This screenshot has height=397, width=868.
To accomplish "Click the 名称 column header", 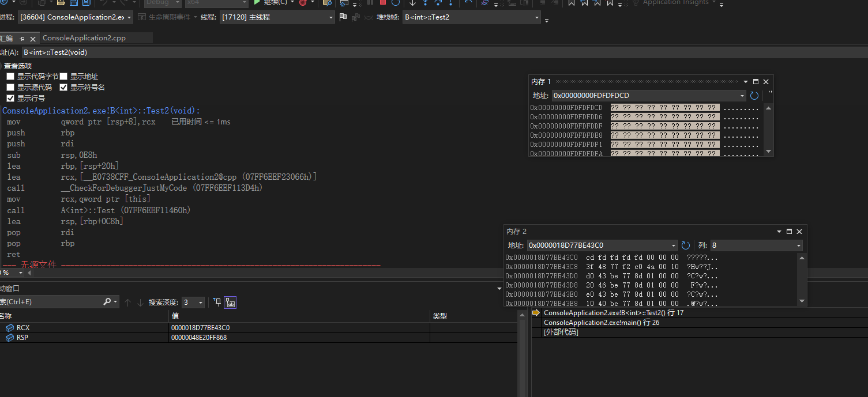I will point(84,316).
